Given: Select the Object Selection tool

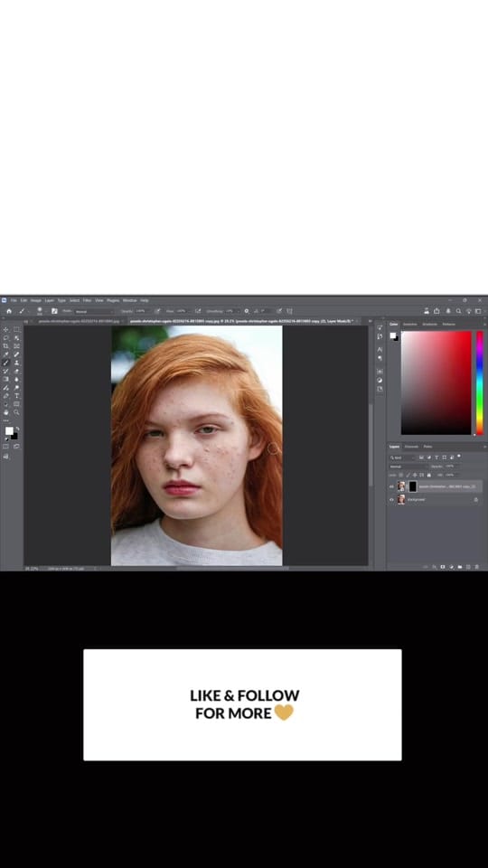Looking at the screenshot, I should click(x=16, y=337).
